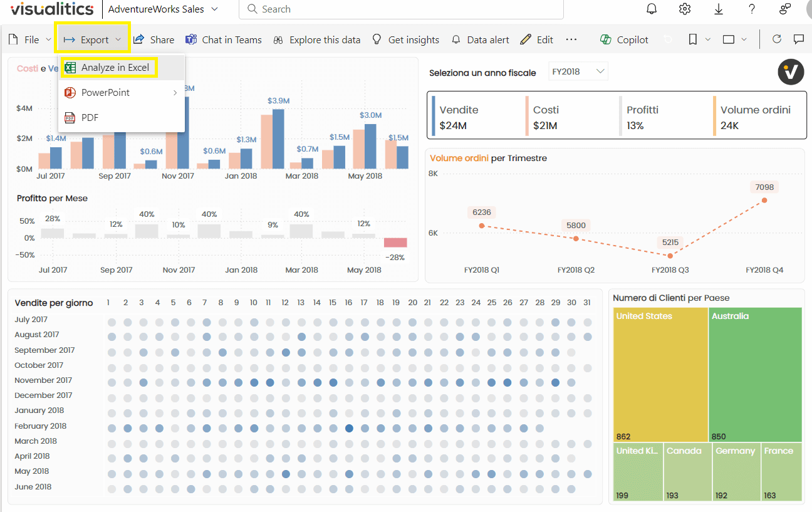Select the Volume ordini 24K card
The image size is (812, 512).
coord(757,117)
